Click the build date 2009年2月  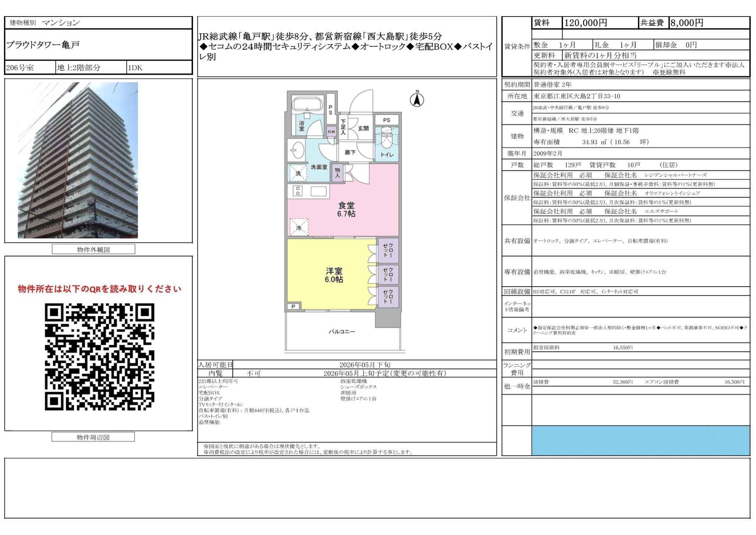[548, 153]
